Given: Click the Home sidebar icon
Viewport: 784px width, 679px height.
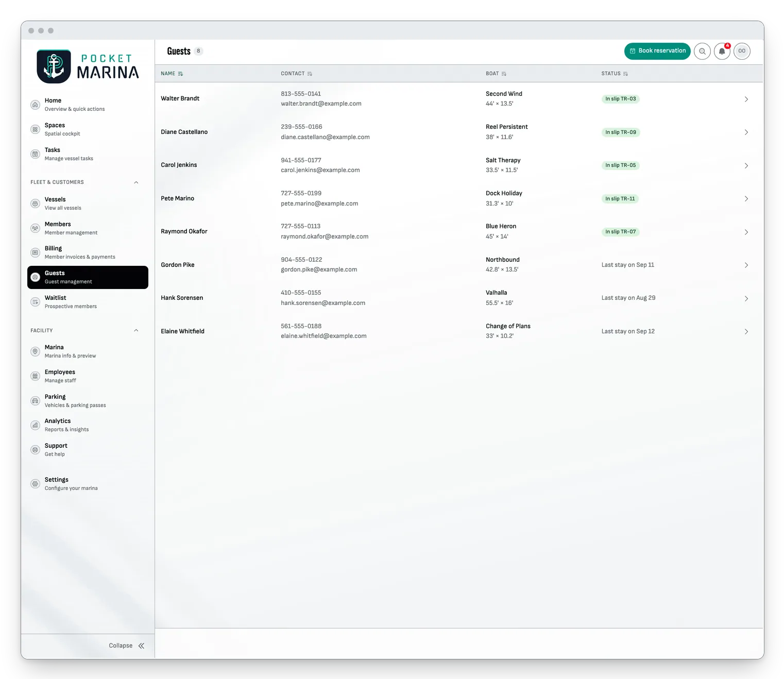Looking at the screenshot, I should click(x=35, y=105).
